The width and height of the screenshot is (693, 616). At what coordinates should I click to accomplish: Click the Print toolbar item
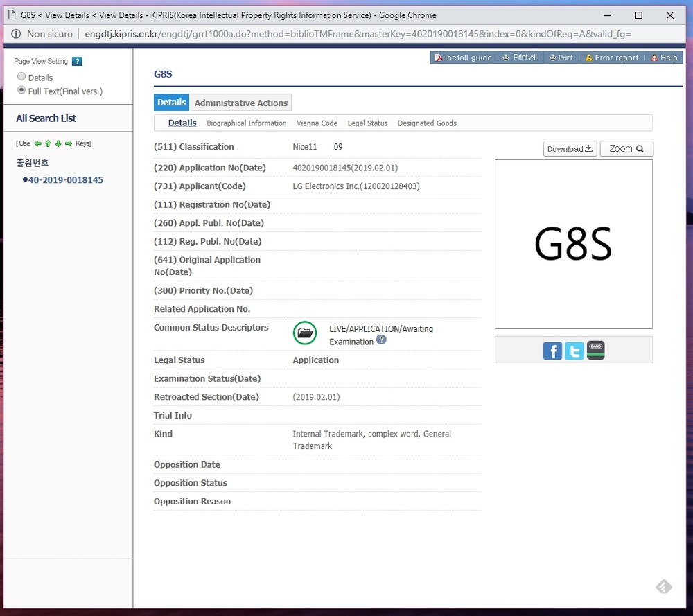click(561, 58)
